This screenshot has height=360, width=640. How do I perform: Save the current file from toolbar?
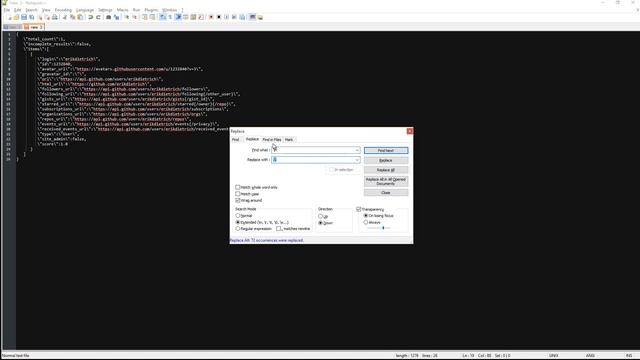pyautogui.click(x=24, y=17)
